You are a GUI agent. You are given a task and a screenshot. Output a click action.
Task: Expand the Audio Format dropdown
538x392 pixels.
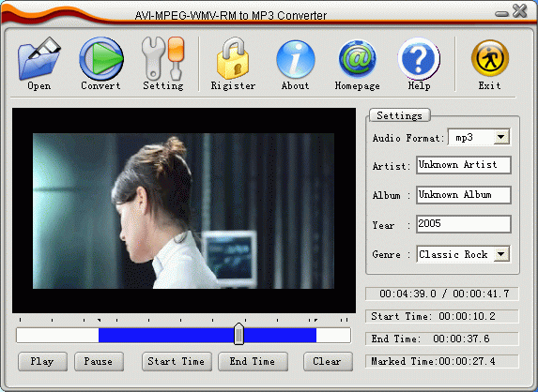[501, 138]
